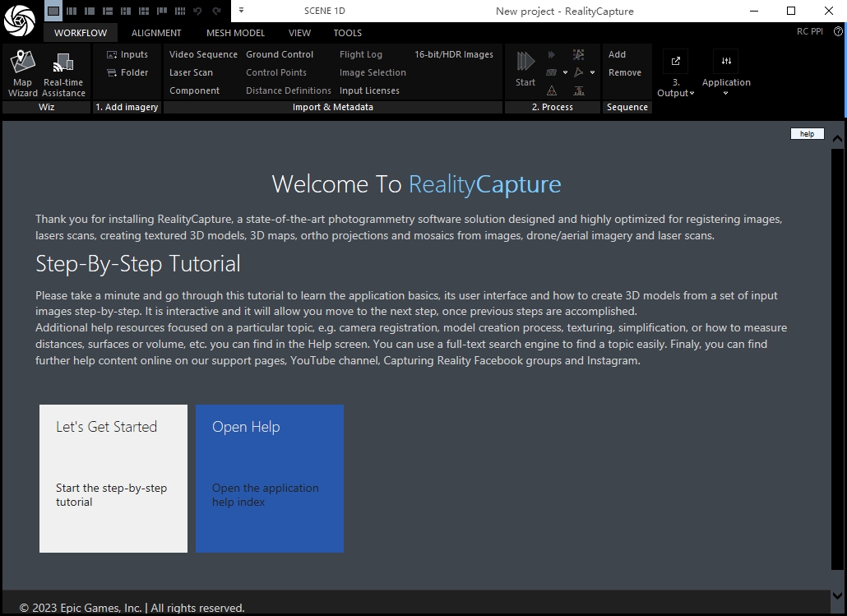847x616 pixels.
Task: Click the Application settings sliders icon
Action: [726, 62]
